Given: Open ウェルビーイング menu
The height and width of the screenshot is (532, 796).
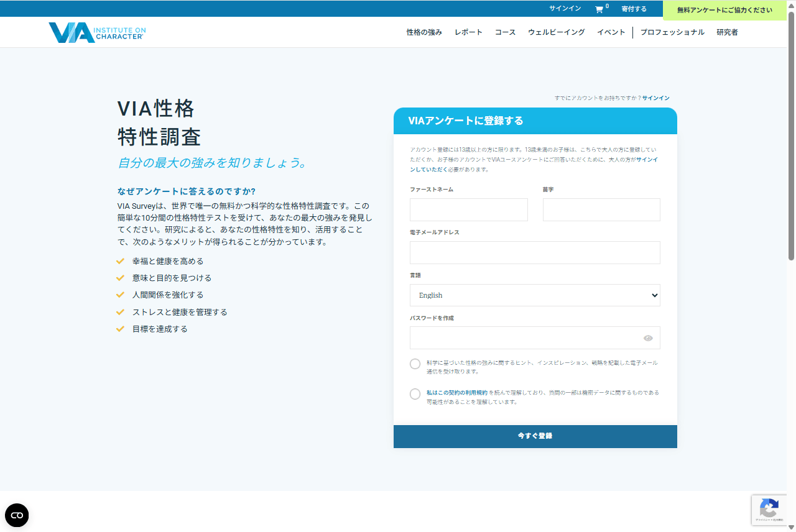Looking at the screenshot, I should tap(556, 32).
